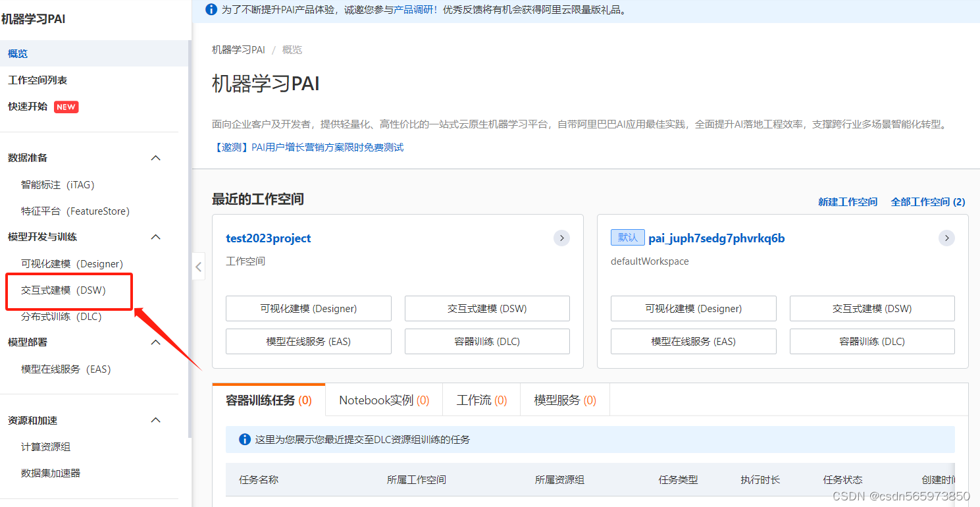This screenshot has height=507, width=980.
Task: Switch to the 工作流 tab
Action: 482,400
